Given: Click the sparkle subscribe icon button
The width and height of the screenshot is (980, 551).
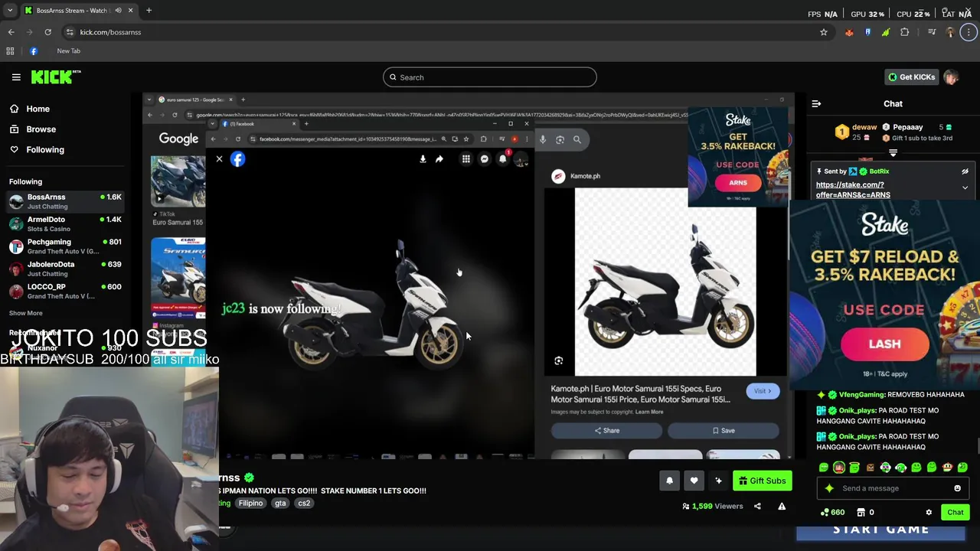Looking at the screenshot, I should 718,481.
